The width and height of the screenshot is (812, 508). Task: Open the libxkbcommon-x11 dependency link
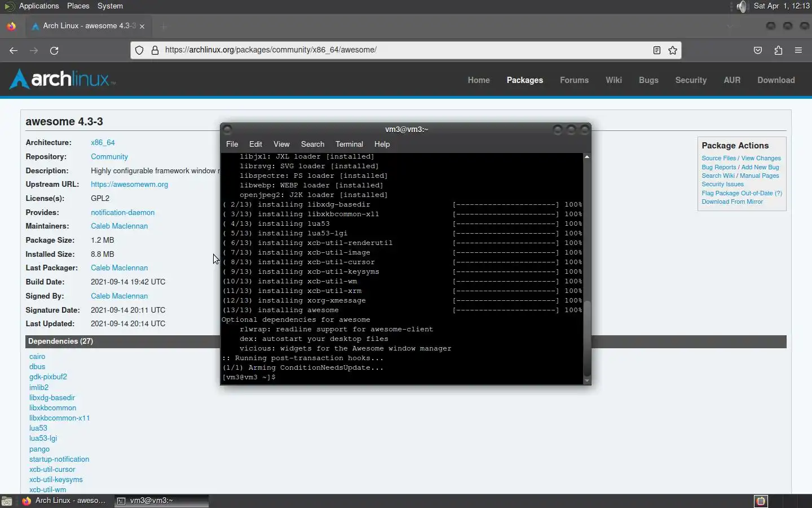pyautogui.click(x=59, y=418)
